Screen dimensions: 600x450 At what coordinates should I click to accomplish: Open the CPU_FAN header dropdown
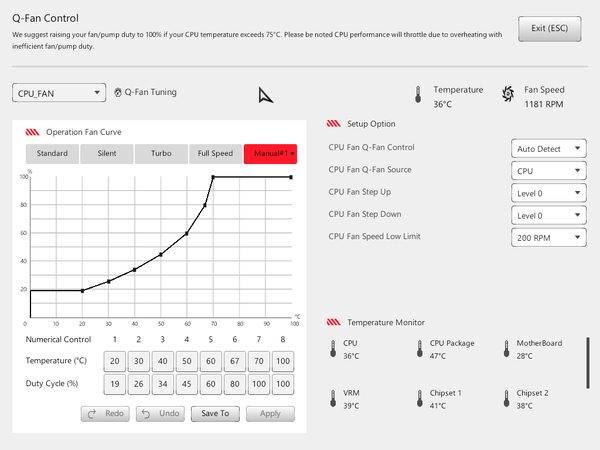59,93
